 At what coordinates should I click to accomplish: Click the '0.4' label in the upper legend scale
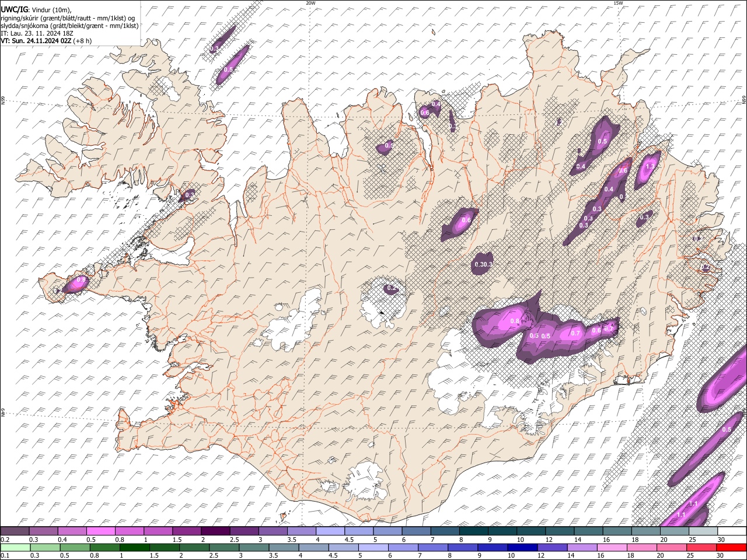pyautogui.click(x=62, y=540)
